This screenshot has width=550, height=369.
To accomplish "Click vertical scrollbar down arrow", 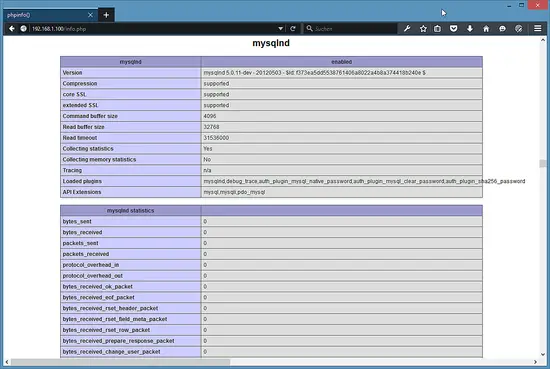I will (543, 354).
